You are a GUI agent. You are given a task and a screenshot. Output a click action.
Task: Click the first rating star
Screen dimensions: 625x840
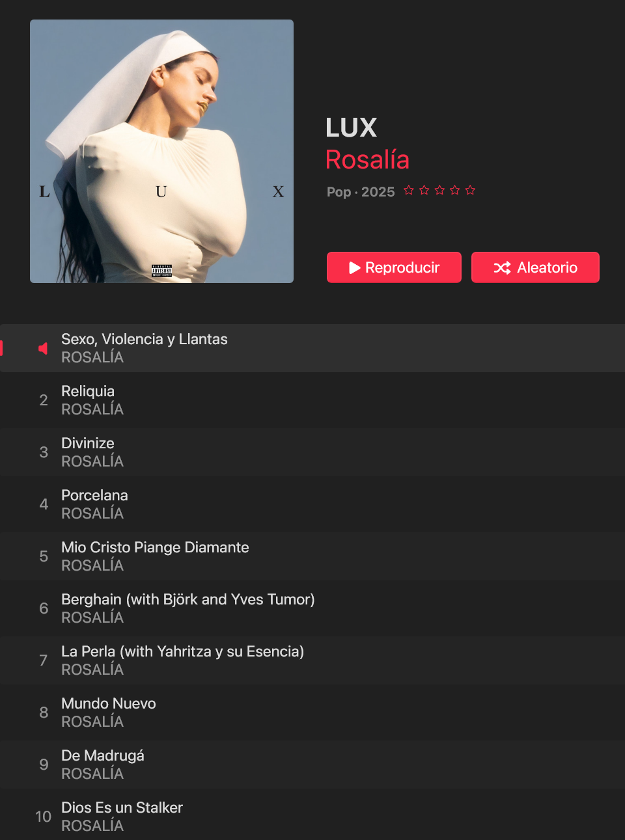pyautogui.click(x=409, y=190)
